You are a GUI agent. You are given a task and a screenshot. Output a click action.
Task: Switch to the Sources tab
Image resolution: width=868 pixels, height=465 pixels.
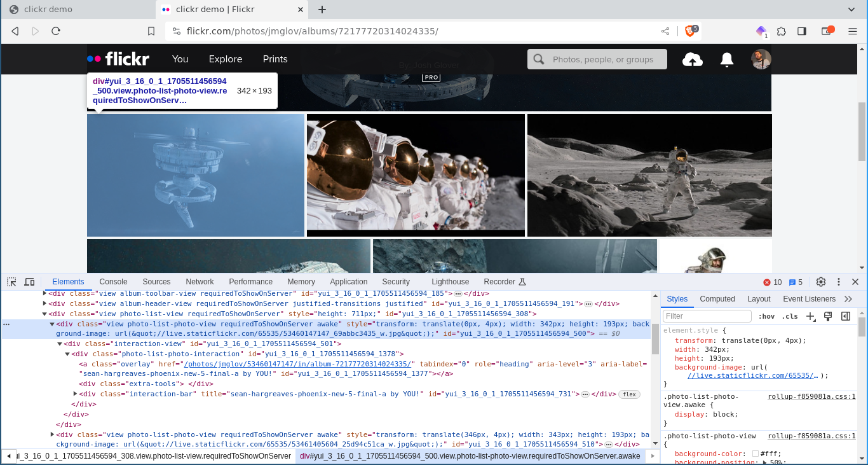click(x=156, y=282)
